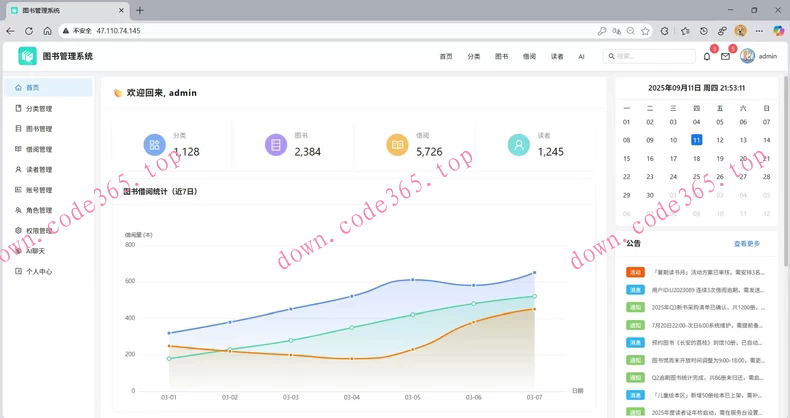Open 分类管理 in the sidebar

40,108
